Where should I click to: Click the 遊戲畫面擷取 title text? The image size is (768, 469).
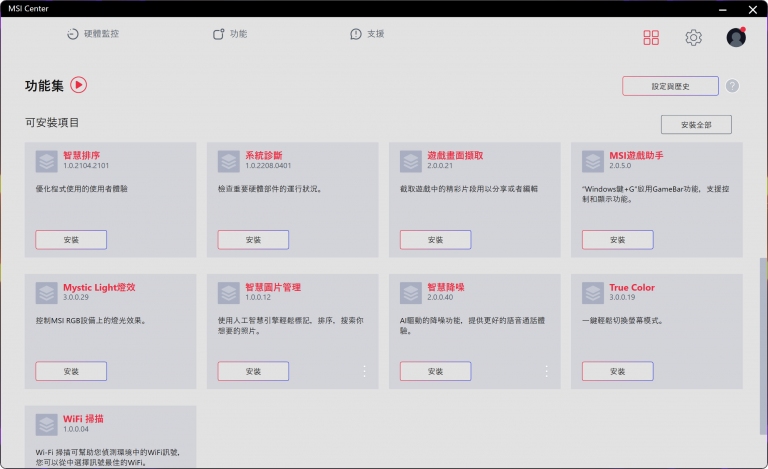455,155
